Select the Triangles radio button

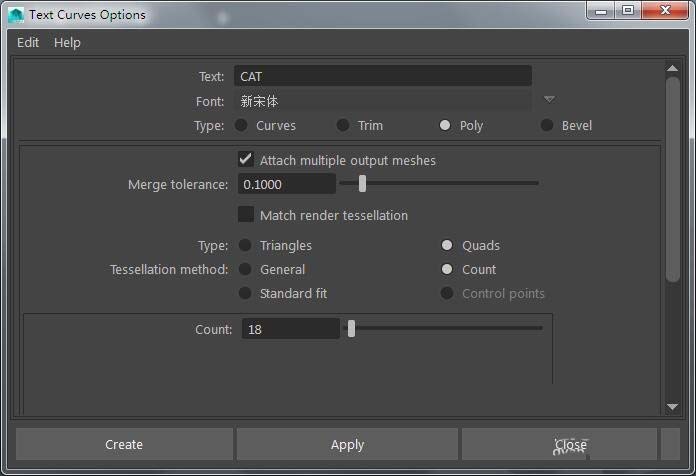click(245, 245)
